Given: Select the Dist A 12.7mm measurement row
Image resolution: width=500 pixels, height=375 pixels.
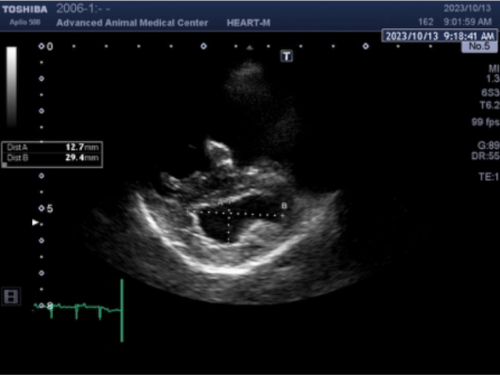Looking at the screenshot, I should [52, 147].
